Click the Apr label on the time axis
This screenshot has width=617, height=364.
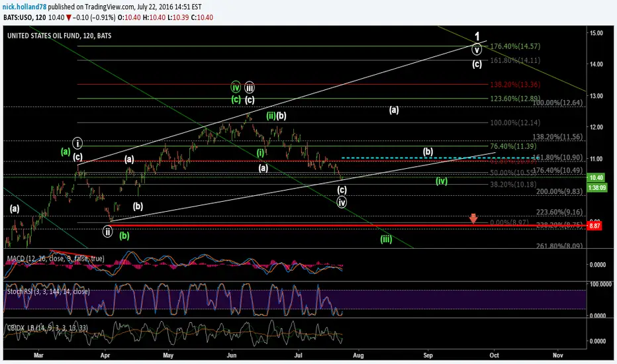(x=105, y=355)
